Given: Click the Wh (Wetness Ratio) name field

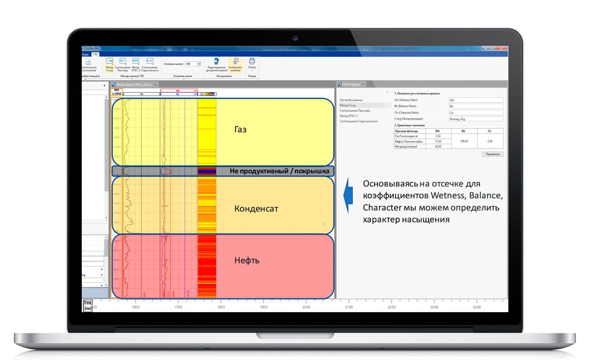Looking at the screenshot, I should point(476,100).
